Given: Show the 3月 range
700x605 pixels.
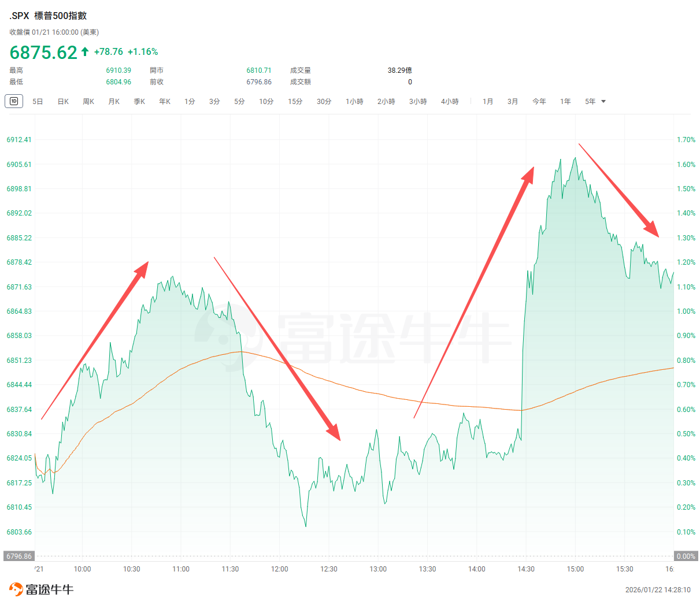Looking at the screenshot, I should click(513, 101).
